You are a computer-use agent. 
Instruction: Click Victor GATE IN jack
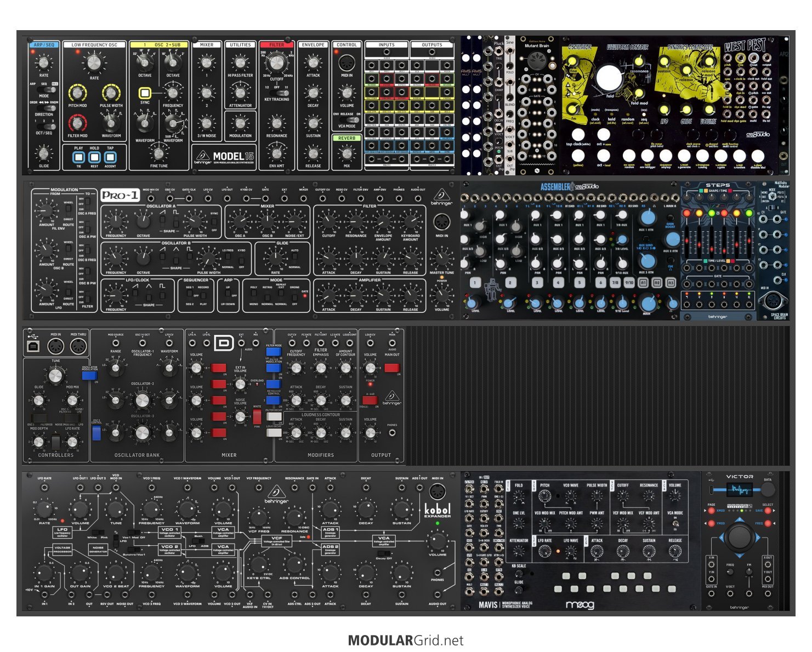[711, 593]
